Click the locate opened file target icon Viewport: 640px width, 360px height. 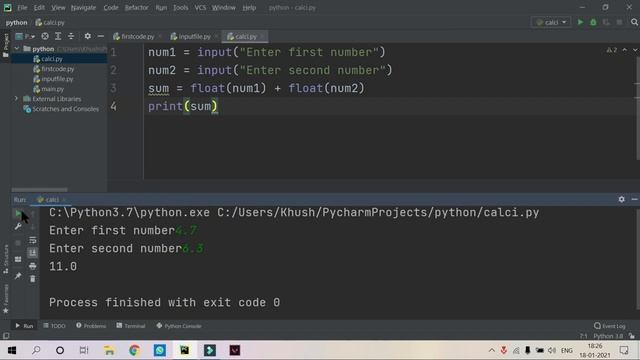(x=45, y=36)
